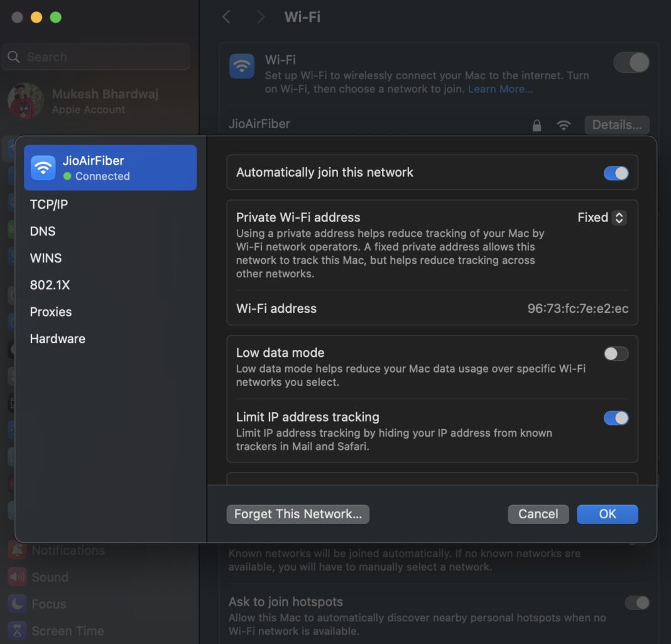Screen dimensions: 671x644
Task: Click the forward navigation chevron
Action: tap(260, 17)
